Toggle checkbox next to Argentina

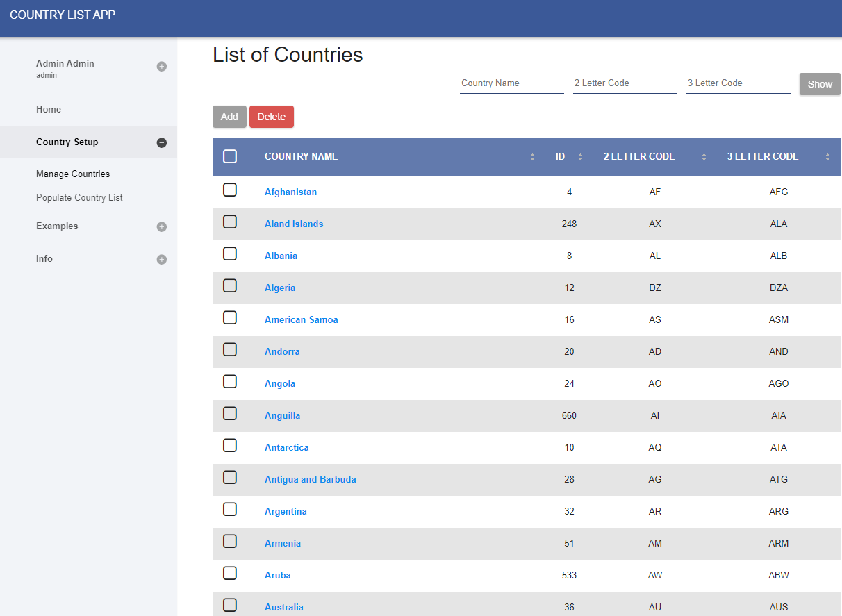pyautogui.click(x=230, y=509)
